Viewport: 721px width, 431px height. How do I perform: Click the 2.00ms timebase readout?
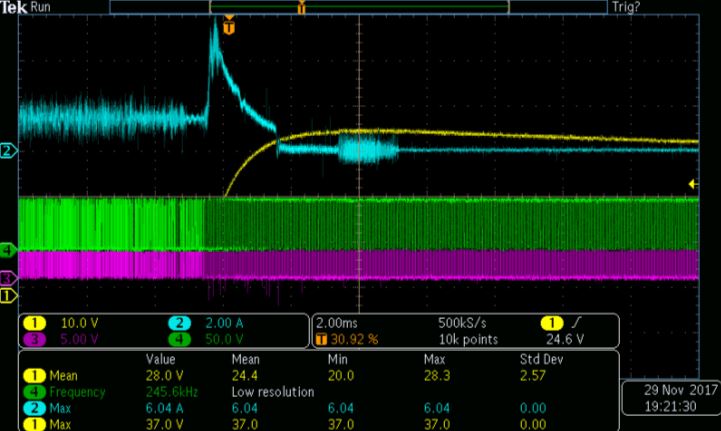click(x=337, y=323)
